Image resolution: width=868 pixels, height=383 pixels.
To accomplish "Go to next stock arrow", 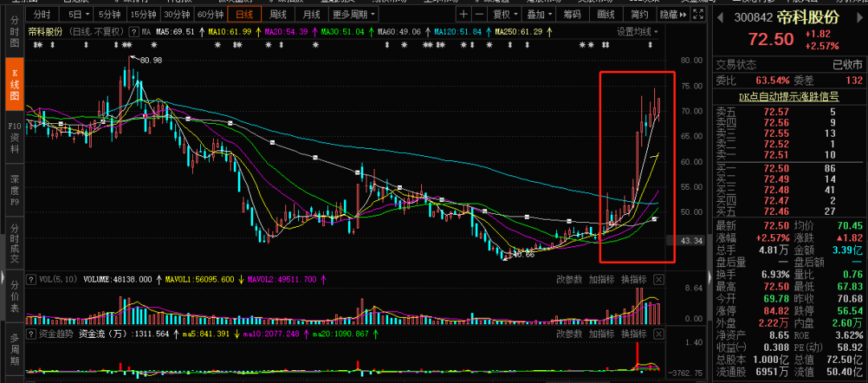I will point(858,18).
